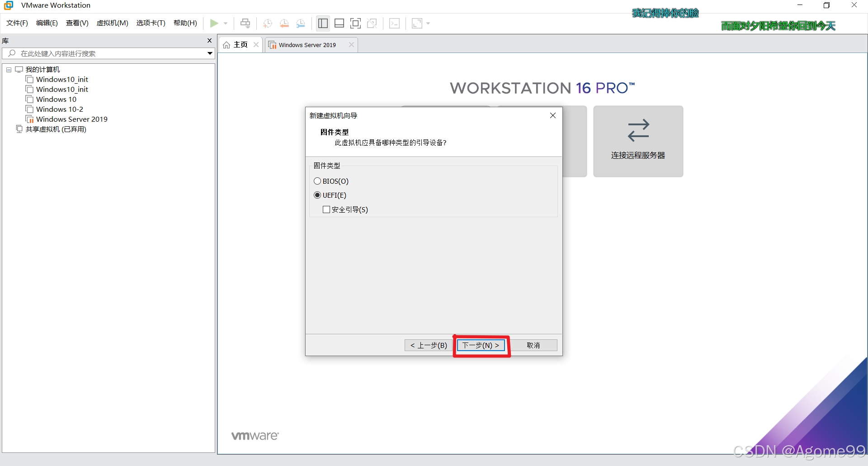Open the 文件(F) menu
Viewport: 868px width, 466px height.
(x=17, y=23)
